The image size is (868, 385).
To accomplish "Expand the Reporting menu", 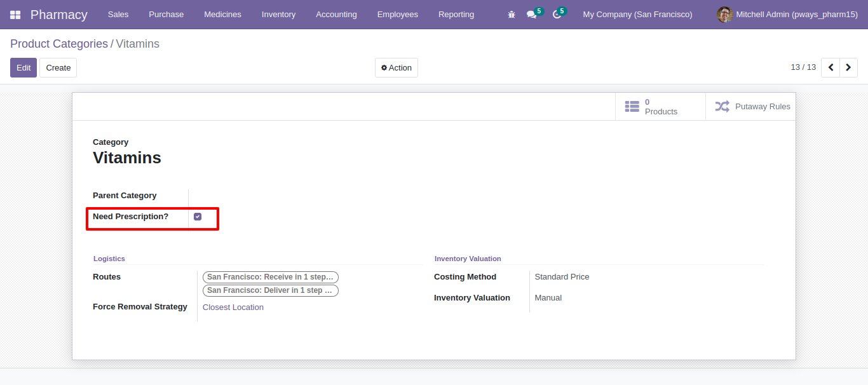I will pos(456,15).
